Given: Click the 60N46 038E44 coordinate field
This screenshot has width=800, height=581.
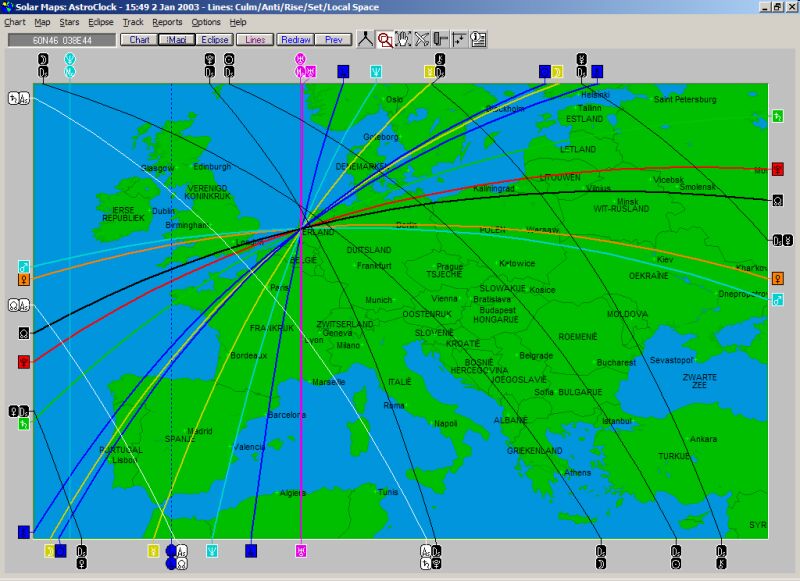Looking at the screenshot, I should (x=62, y=40).
